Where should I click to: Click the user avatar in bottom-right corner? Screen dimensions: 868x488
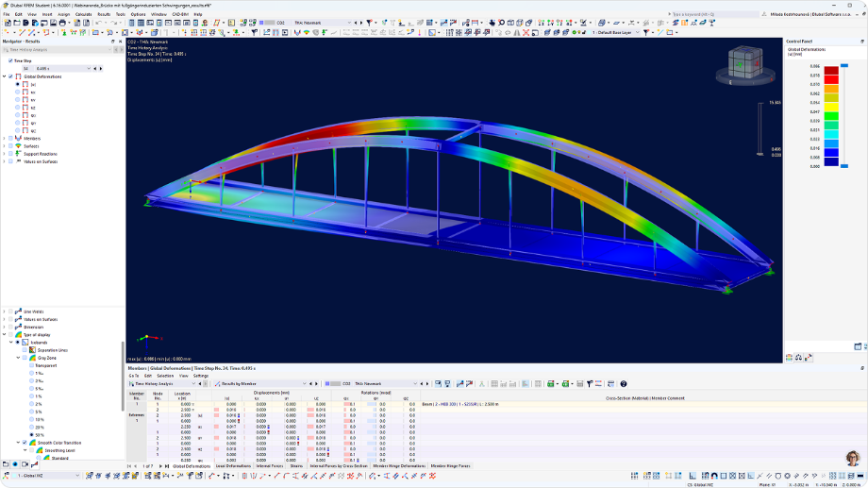pyautogui.click(x=853, y=458)
